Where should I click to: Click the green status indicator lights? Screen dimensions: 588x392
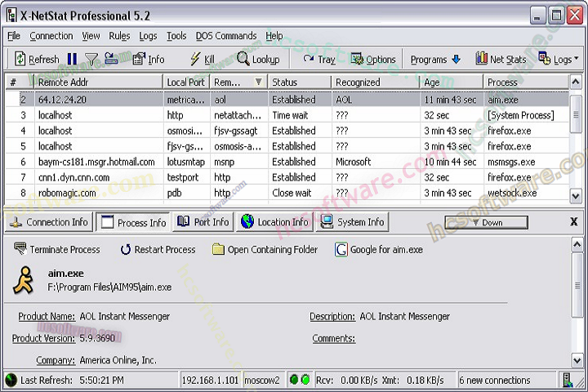point(300,380)
